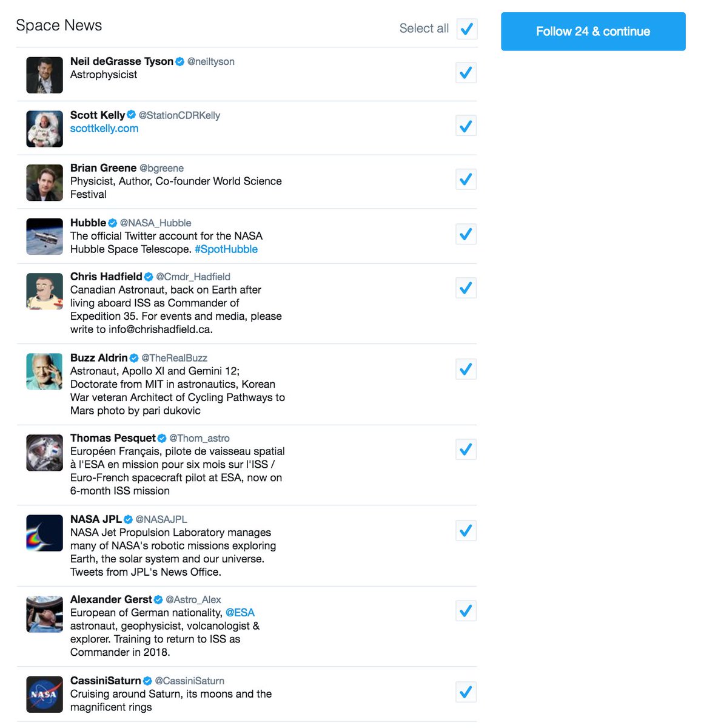Click Neil deGrasse Tyson's profile picture
The height and width of the screenshot is (728, 701).
45,75
